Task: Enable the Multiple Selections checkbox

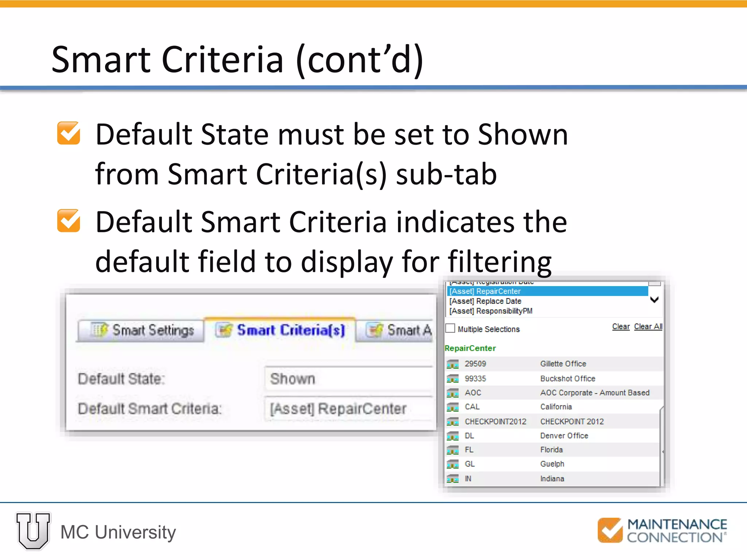Action: pyautogui.click(x=450, y=328)
